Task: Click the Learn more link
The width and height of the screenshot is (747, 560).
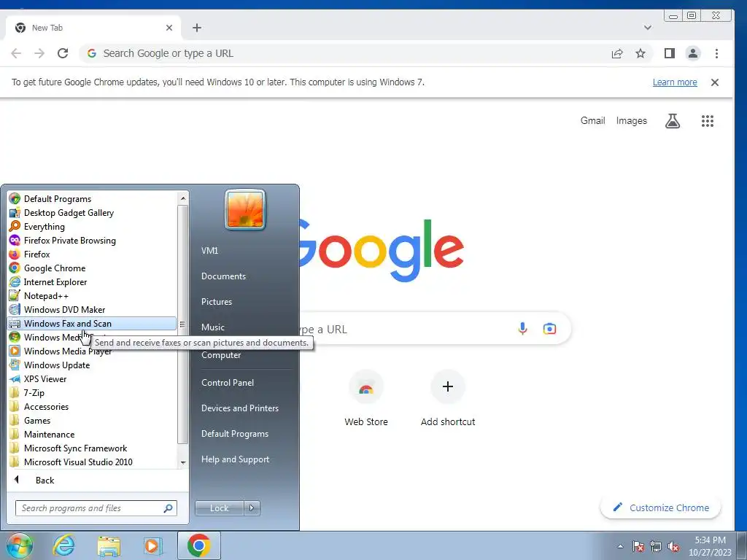Action: coord(675,82)
